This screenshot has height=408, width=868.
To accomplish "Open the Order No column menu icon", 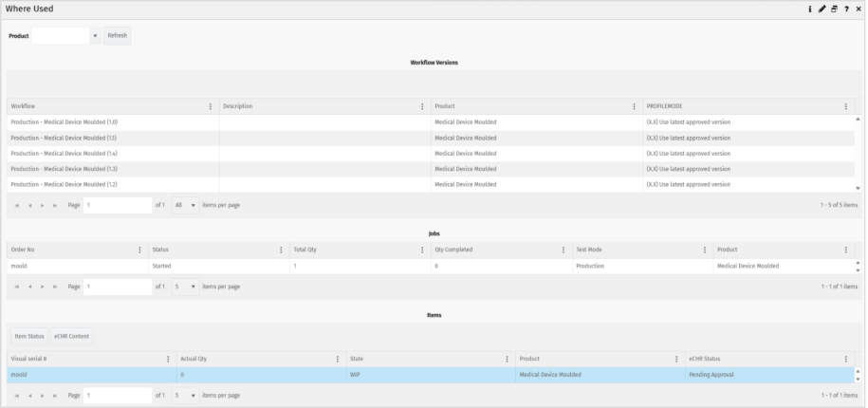I will [139, 250].
